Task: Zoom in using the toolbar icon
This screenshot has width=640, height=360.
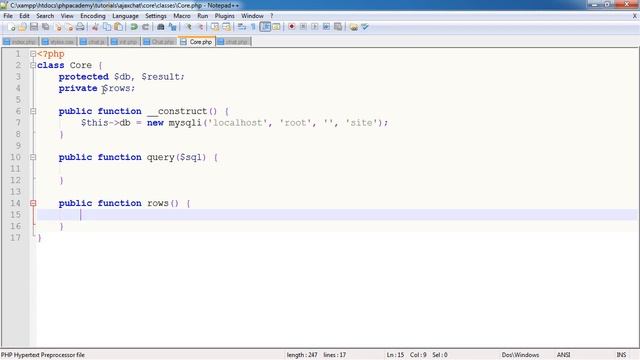Action: pyautogui.click(x=188, y=27)
